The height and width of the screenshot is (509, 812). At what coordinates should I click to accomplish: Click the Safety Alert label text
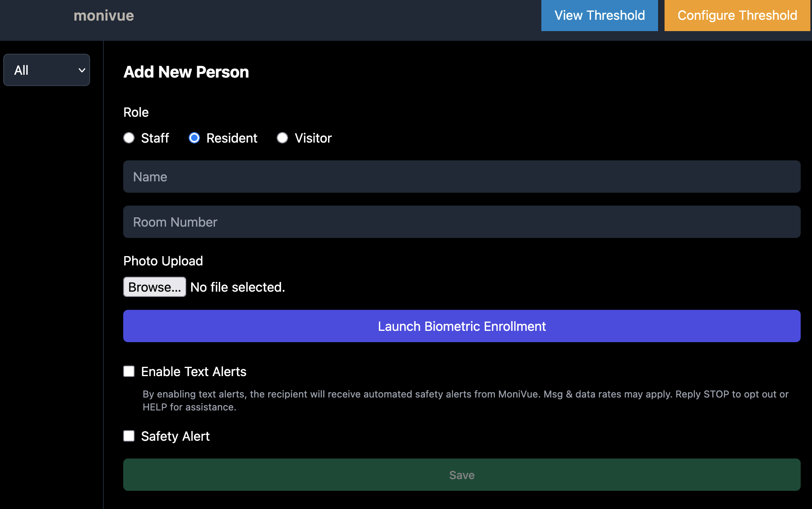[x=175, y=436]
